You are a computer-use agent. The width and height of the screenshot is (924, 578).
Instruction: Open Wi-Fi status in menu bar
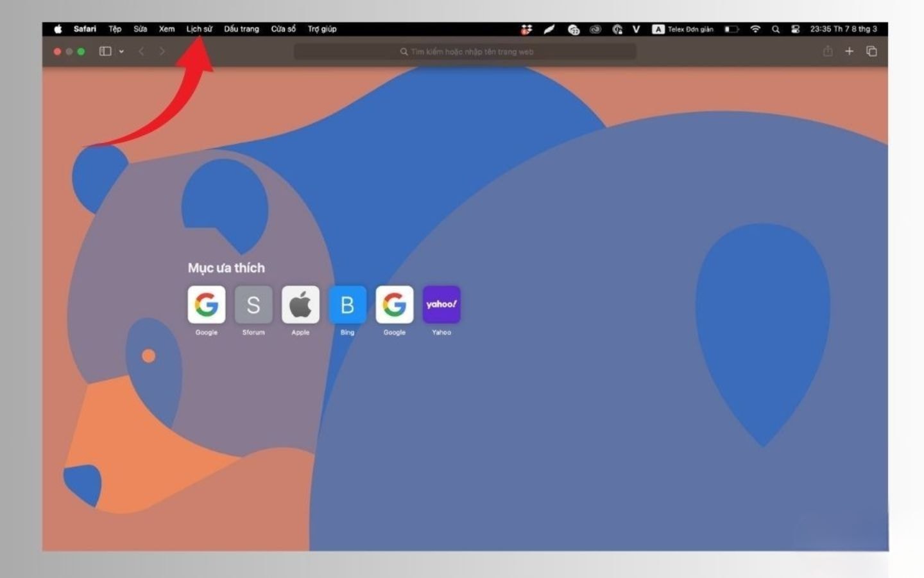click(x=755, y=29)
